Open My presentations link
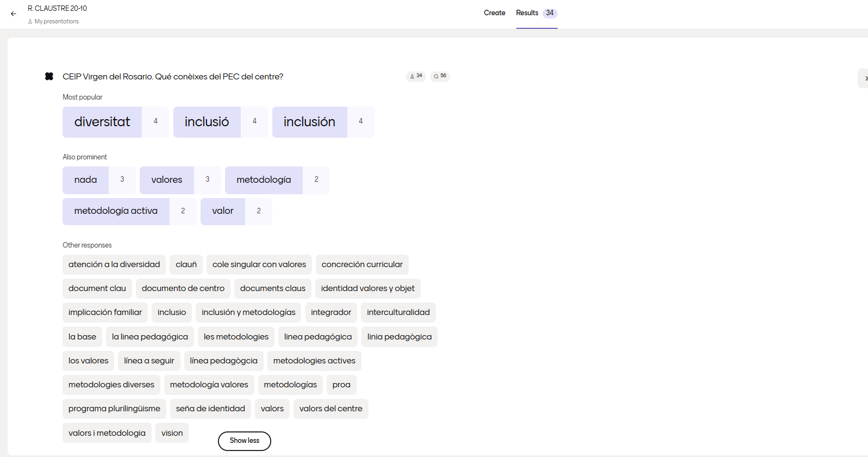The height and width of the screenshot is (457, 868). coord(57,22)
